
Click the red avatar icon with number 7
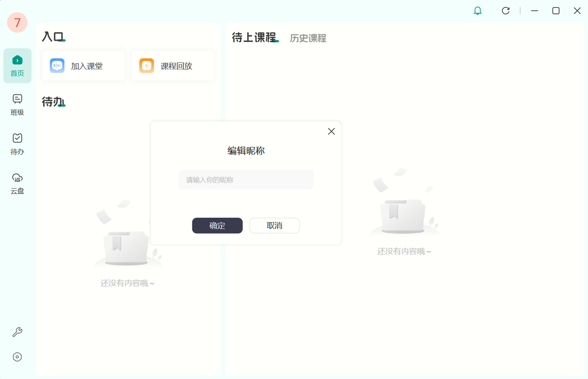click(x=17, y=22)
